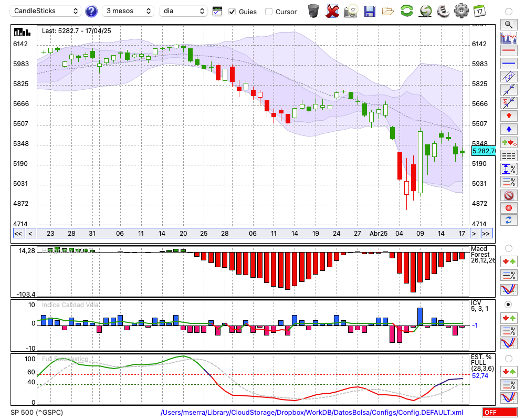The height and width of the screenshot is (420, 525).
Task: Click the Config.DEFAULT.xml file path link
Action: [x=312, y=412]
